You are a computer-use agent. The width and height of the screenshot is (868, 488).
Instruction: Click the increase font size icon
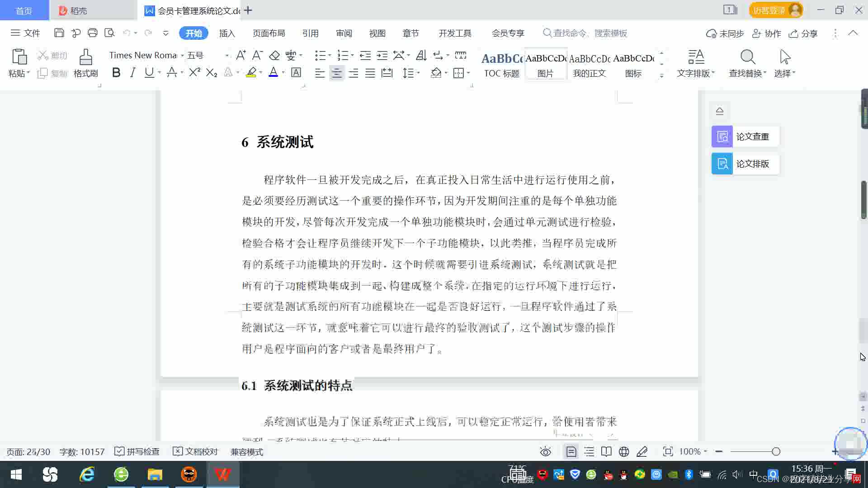coord(241,55)
